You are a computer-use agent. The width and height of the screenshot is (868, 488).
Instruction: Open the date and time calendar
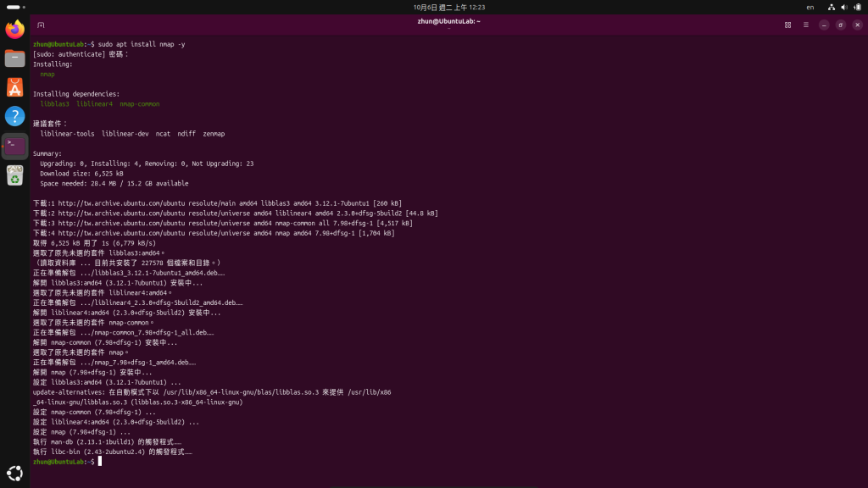click(449, 7)
